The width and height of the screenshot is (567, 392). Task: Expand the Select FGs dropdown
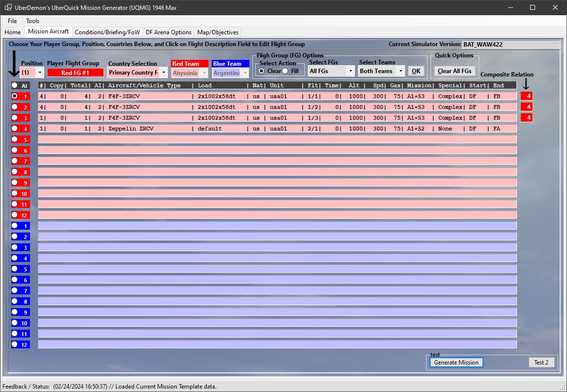pos(351,71)
